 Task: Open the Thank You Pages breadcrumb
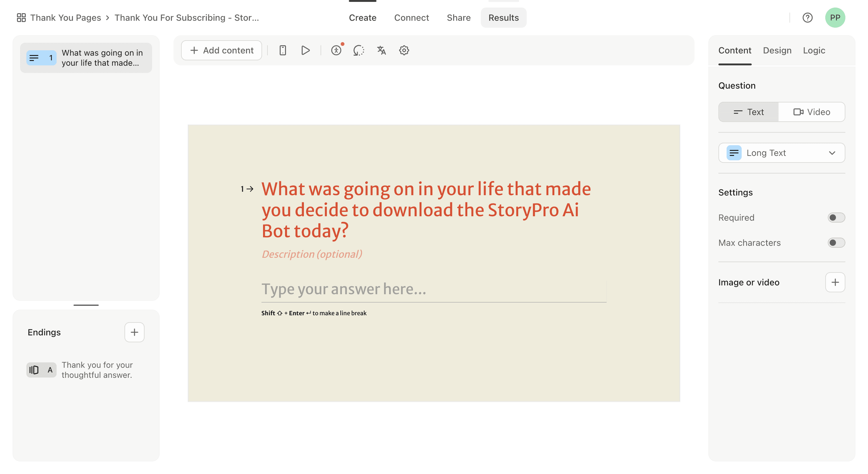tap(65, 18)
